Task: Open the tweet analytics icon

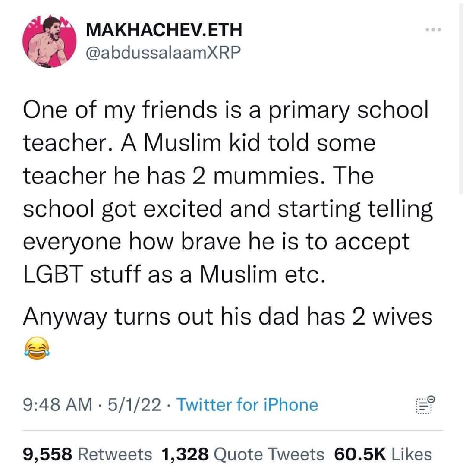Action: [x=425, y=405]
